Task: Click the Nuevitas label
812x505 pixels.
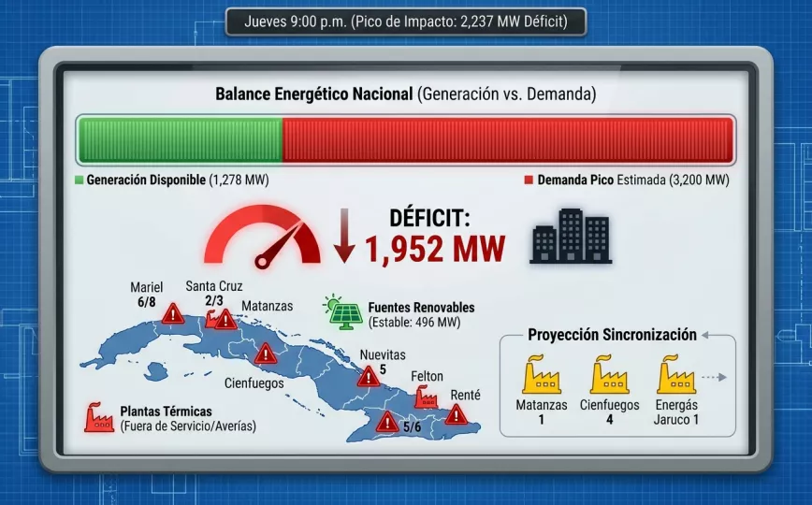Action: [x=383, y=354]
